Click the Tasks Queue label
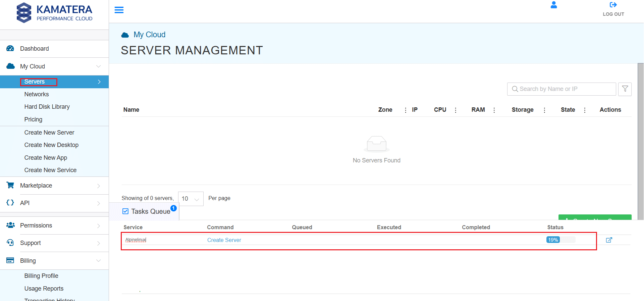Screen dimensions: 644x301 tap(151, 211)
